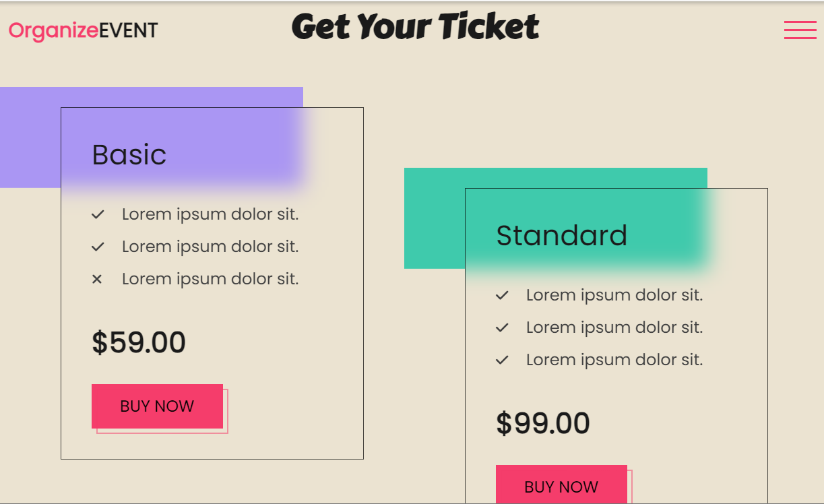
Task: Click the first checkmark icon in Standard card
Action: pos(502,295)
